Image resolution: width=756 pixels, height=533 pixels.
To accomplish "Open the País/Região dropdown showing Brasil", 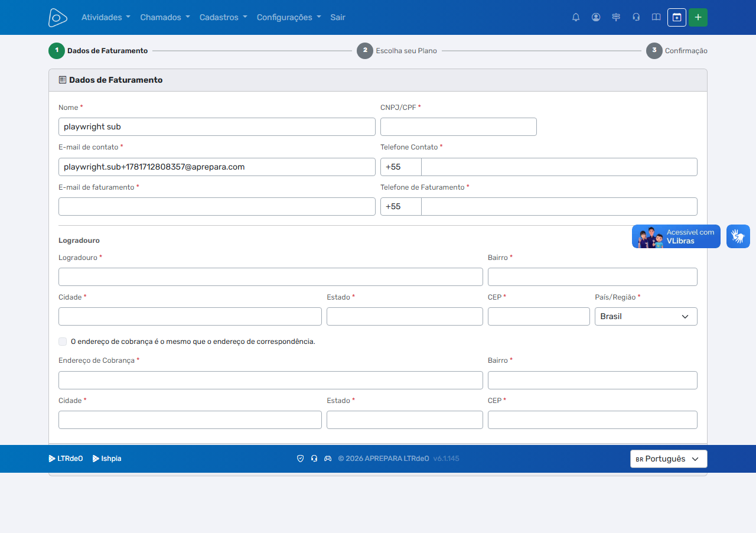I will click(x=646, y=316).
